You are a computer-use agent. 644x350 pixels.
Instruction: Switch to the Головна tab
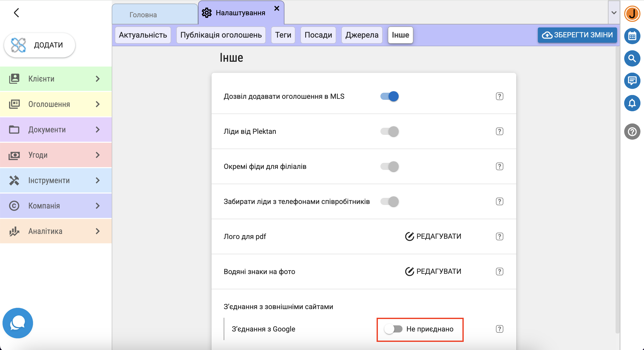pyautogui.click(x=143, y=15)
